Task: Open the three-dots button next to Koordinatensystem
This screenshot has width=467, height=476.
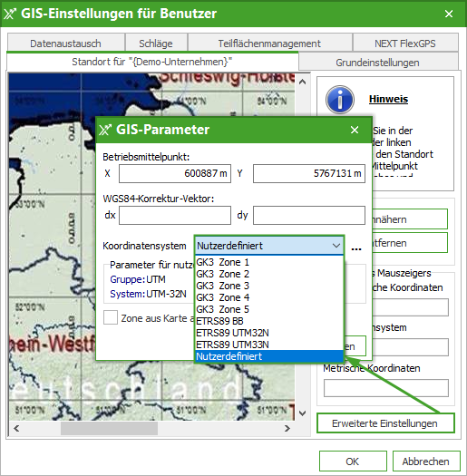Action: tap(356, 248)
